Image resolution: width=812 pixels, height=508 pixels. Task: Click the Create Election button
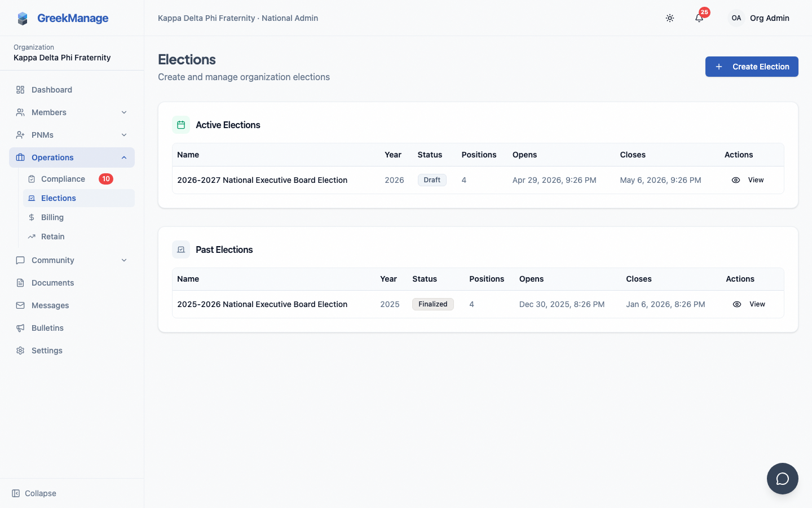point(752,67)
